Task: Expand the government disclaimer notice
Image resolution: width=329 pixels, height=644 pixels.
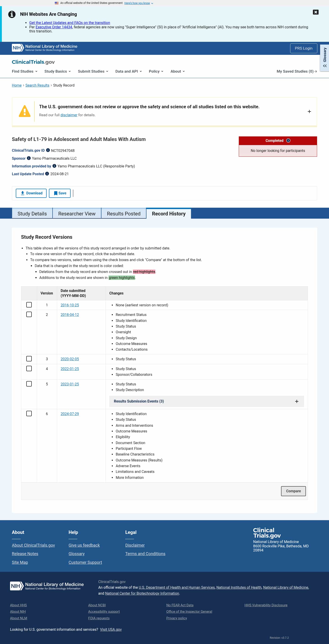Action: pyautogui.click(x=309, y=111)
